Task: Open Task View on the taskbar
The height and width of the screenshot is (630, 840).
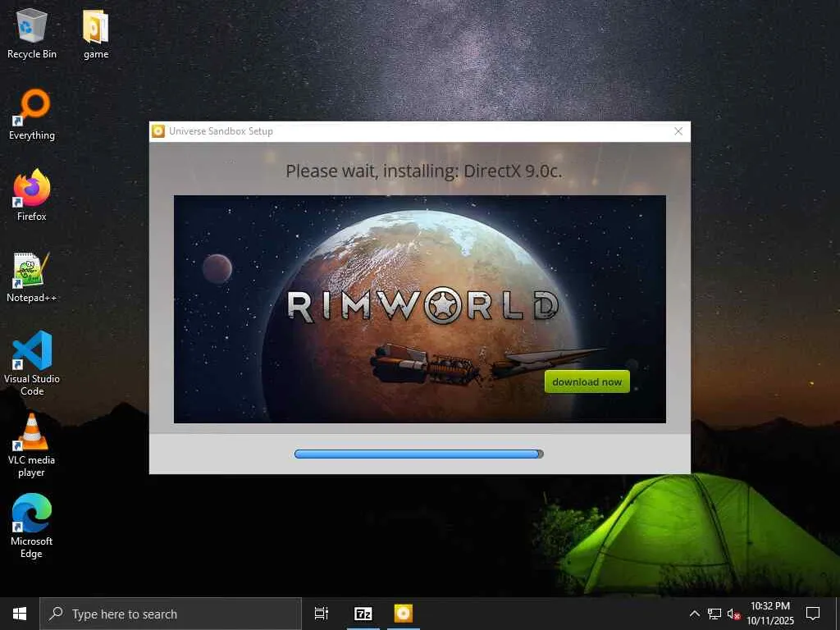Action: pyautogui.click(x=322, y=614)
